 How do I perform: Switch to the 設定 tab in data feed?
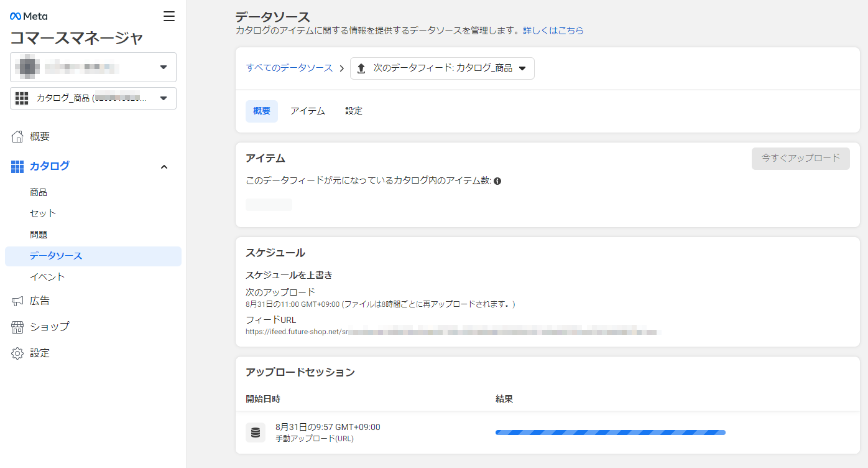[x=354, y=111]
